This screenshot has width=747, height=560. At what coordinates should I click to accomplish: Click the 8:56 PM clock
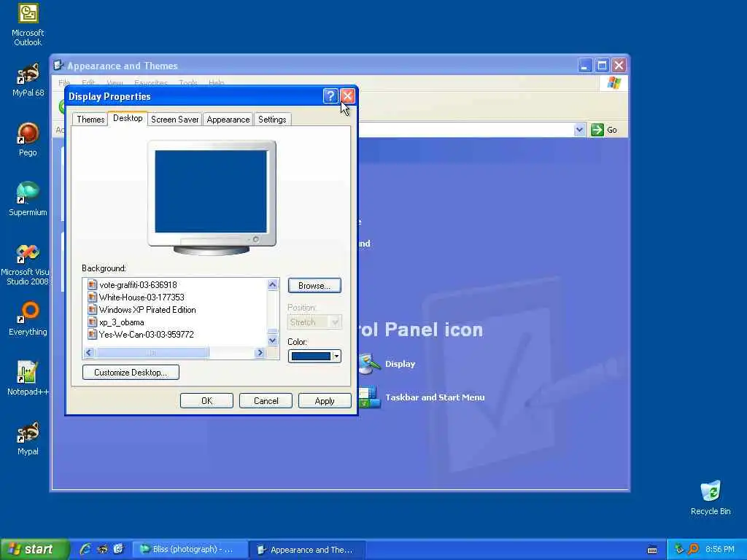(x=720, y=549)
